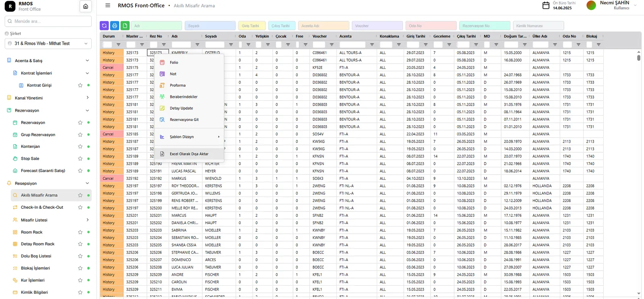Open the filter icon under the Yetişkin column
This screenshot has width=644, height=299.
(268, 45)
